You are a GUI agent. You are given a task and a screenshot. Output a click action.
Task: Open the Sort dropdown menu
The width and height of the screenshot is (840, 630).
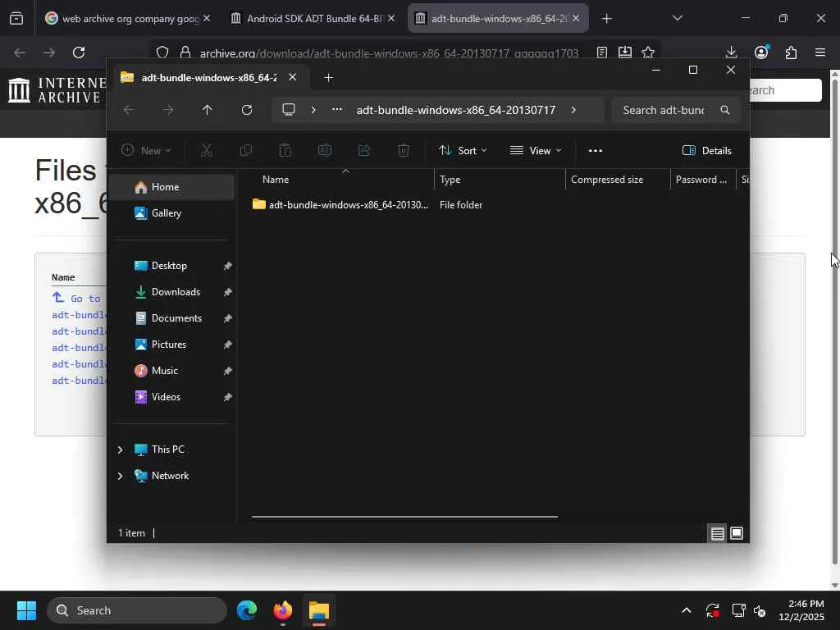(463, 151)
